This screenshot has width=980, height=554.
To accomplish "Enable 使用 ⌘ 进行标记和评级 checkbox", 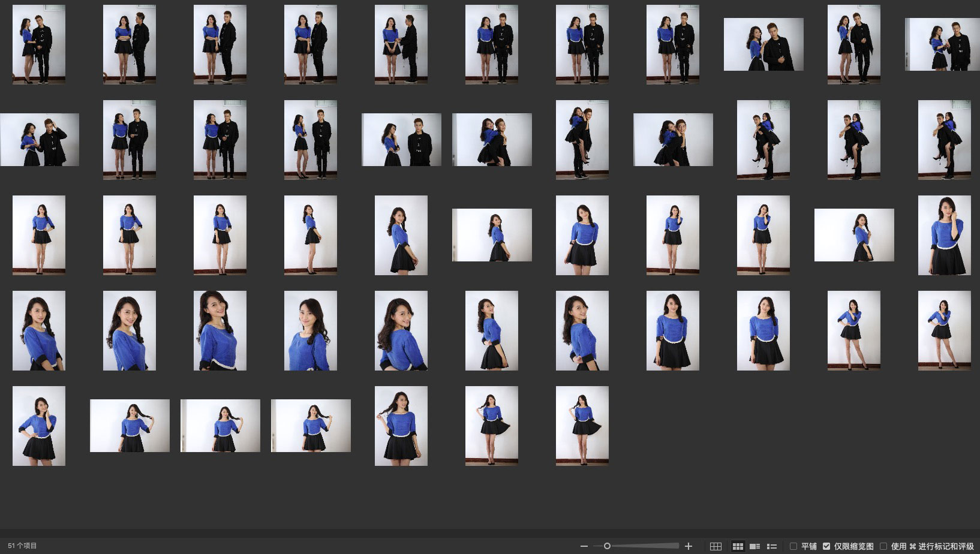I will point(883,546).
